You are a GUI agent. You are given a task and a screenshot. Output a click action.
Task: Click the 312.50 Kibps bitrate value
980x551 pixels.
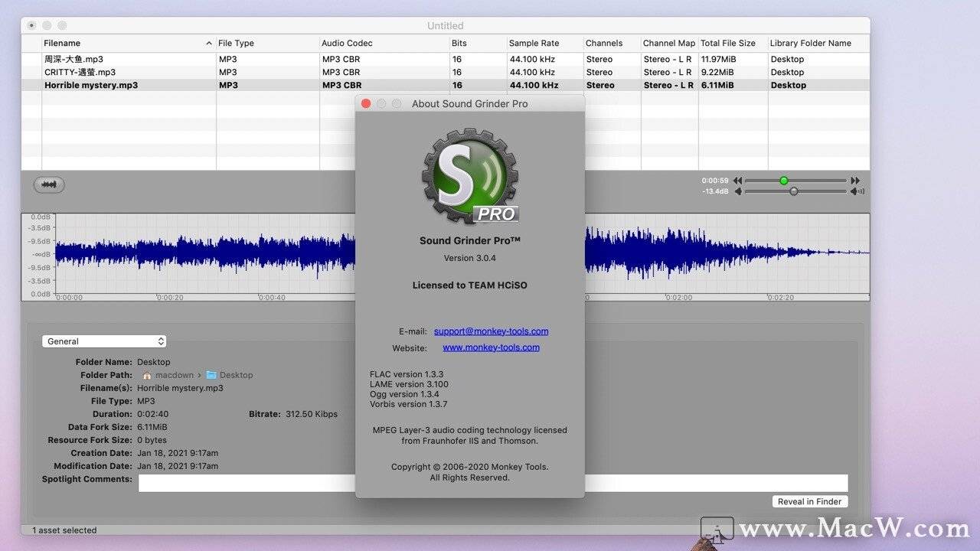pyautogui.click(x=312, y=414)
